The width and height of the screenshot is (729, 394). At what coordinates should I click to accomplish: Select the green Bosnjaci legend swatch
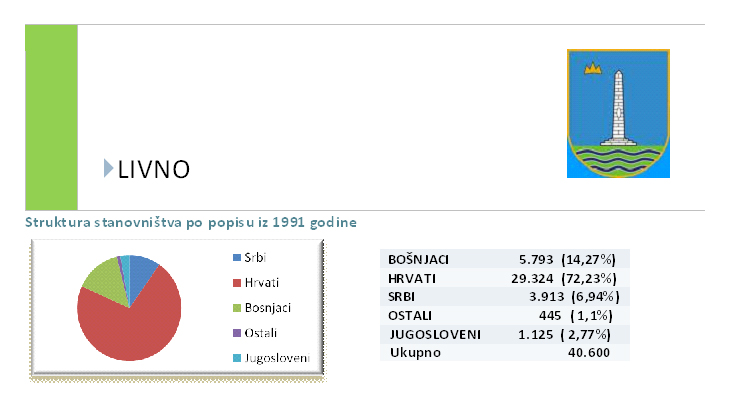tap(237, 307)
